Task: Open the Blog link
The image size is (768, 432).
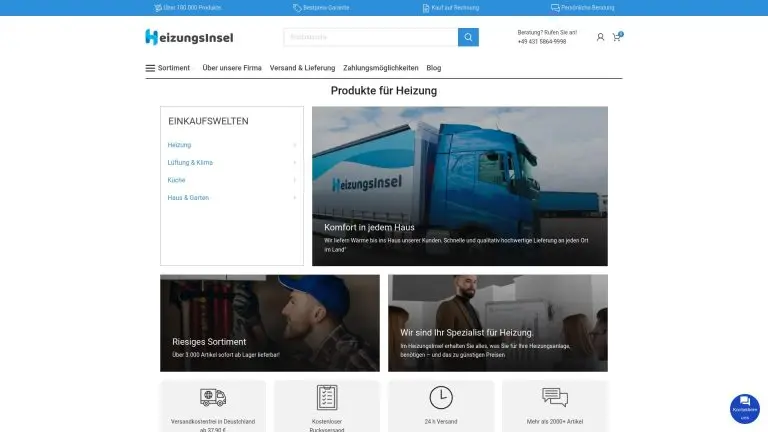Action: click(433, 68)
